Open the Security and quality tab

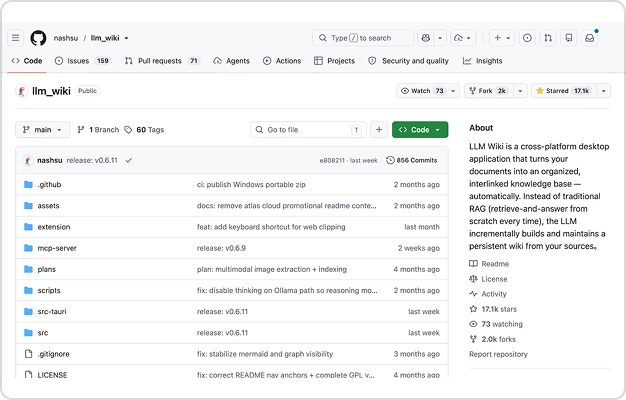pyautogui.click(x=408, y=61)
